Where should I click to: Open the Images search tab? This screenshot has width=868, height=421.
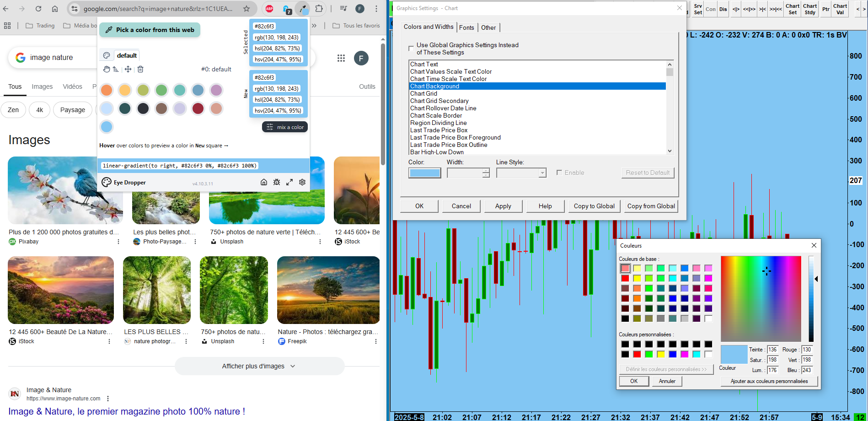[42, 86]
